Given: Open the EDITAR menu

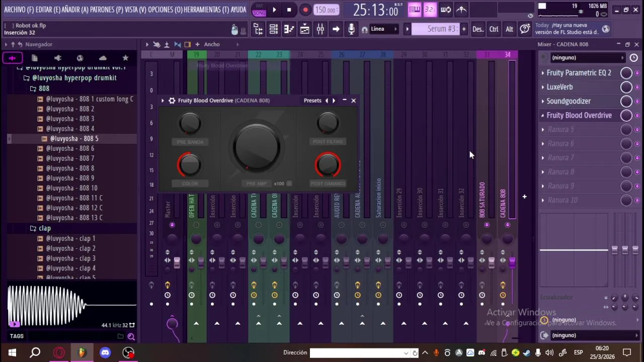Looking at the screenshot, I should click(x=48, y=10).
